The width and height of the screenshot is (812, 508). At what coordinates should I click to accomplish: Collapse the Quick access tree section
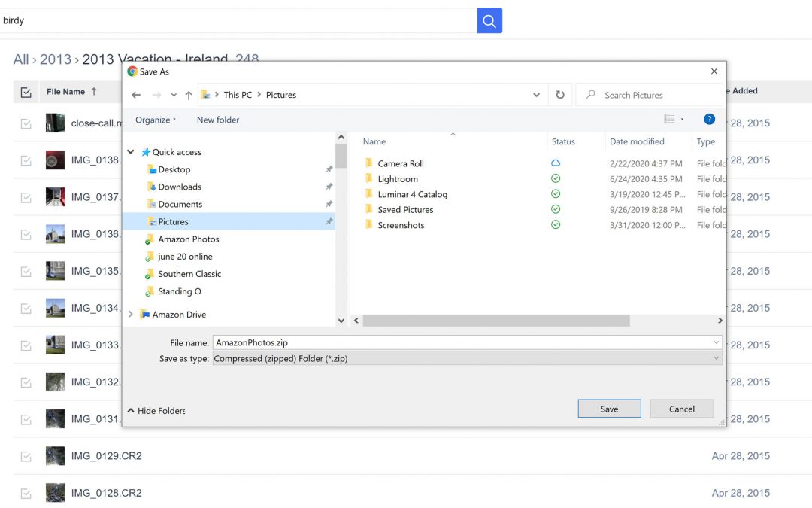131,152
